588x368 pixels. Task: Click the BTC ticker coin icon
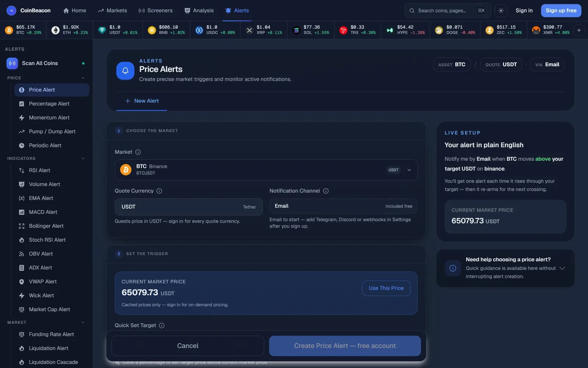9,30
